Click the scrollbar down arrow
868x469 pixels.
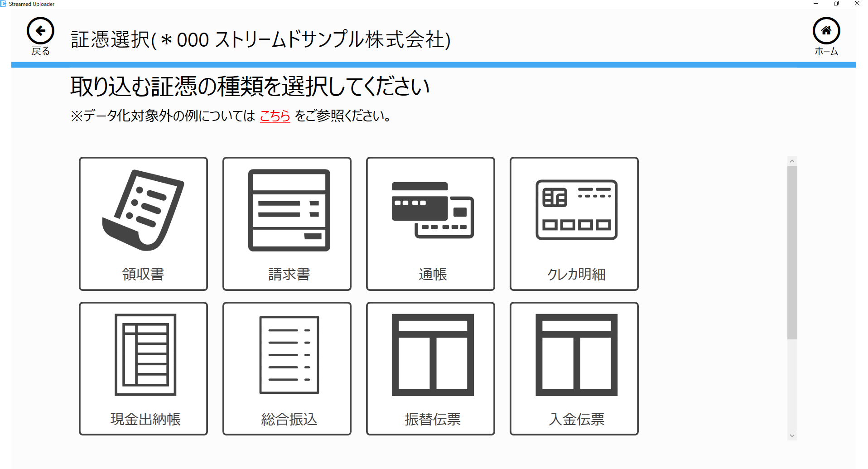point(792,435)
